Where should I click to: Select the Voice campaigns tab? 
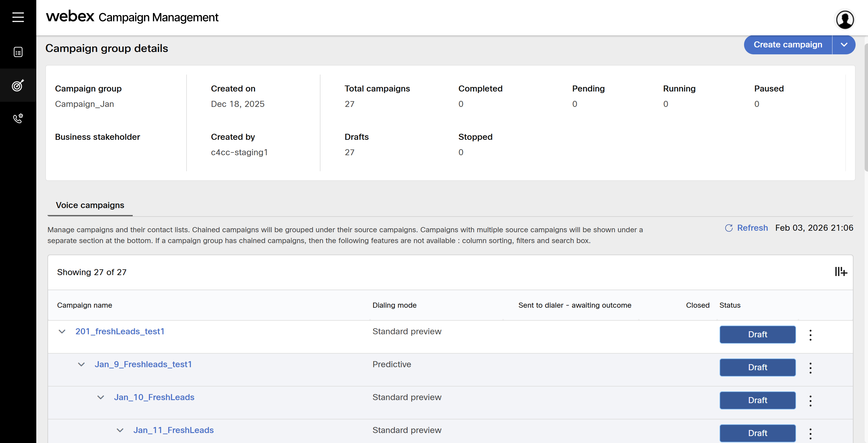click(90, 205)
